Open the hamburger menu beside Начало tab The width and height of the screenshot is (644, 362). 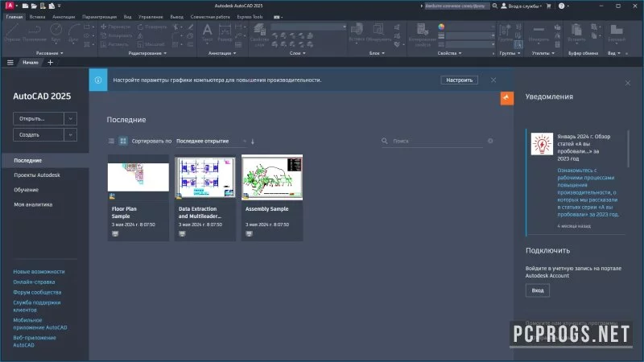(x=10, y=63)
